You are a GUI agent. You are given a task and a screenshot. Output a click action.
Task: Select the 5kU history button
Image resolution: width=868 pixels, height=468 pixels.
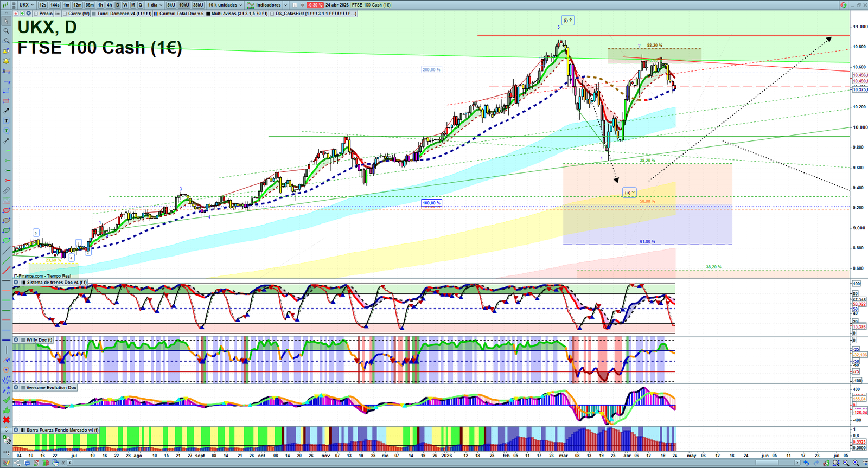point(171,5)
